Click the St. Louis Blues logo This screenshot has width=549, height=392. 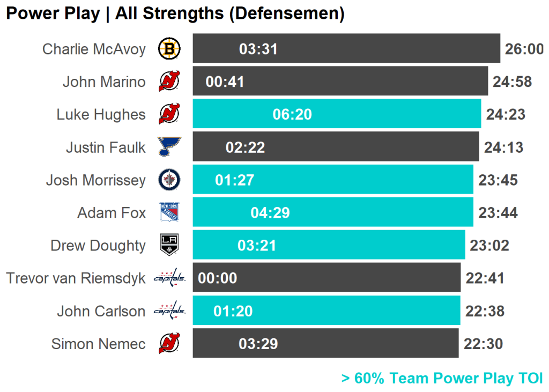point(169,147)
